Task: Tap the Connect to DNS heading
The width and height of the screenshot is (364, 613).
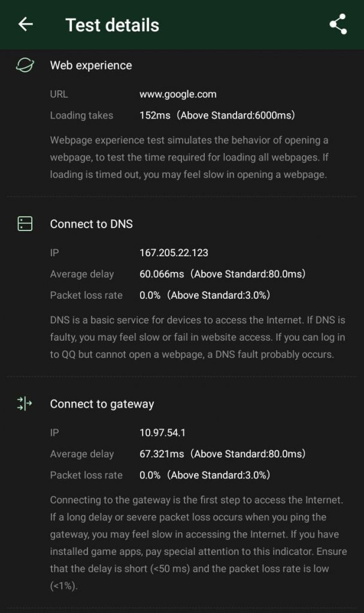Action: [91, 224]
